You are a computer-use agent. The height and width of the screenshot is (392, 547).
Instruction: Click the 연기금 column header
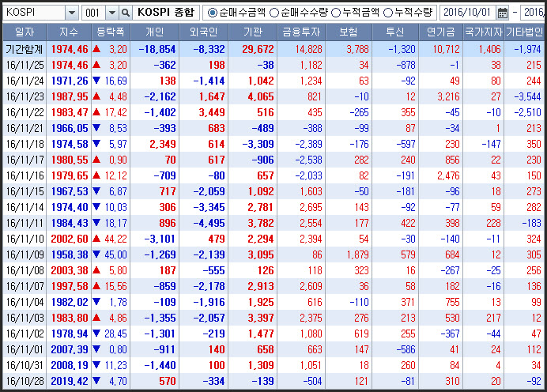(x=441, y=32)
